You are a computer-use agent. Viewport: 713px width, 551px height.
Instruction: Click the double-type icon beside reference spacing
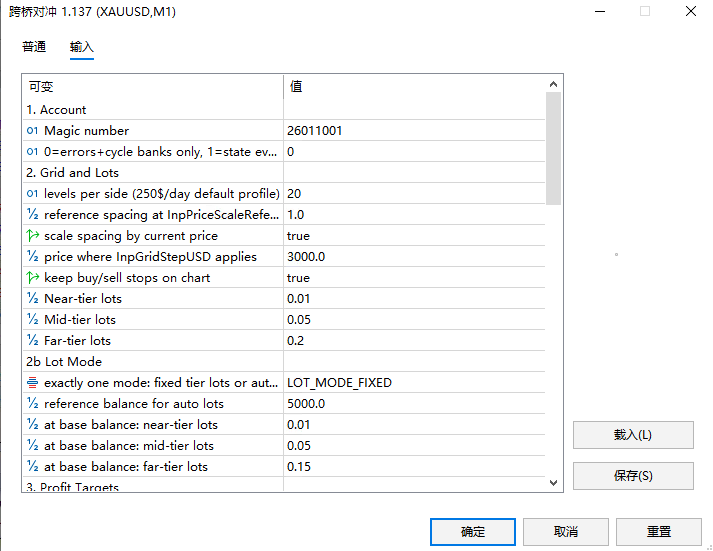(x=32, y=215)
